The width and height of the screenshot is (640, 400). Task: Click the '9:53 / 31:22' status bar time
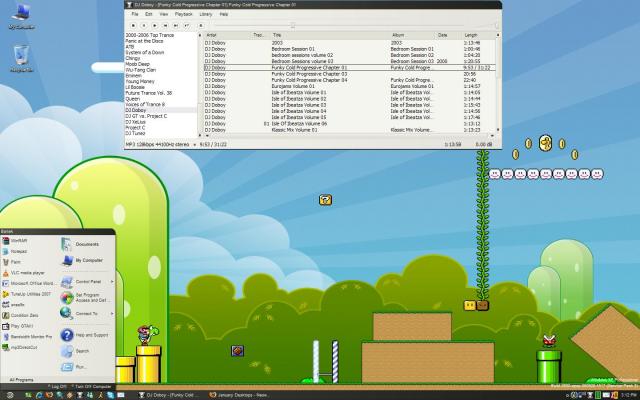click(213, 144)
